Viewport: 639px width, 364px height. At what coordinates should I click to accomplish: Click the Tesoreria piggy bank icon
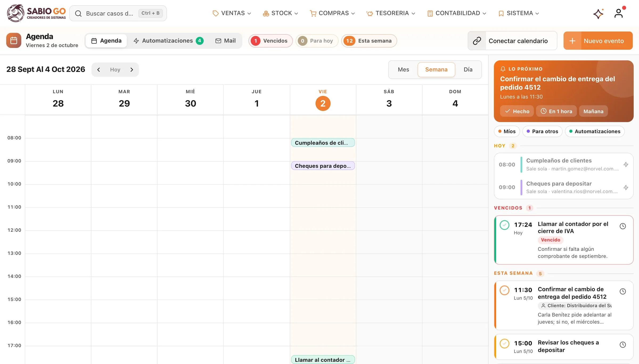pos(370,13)
